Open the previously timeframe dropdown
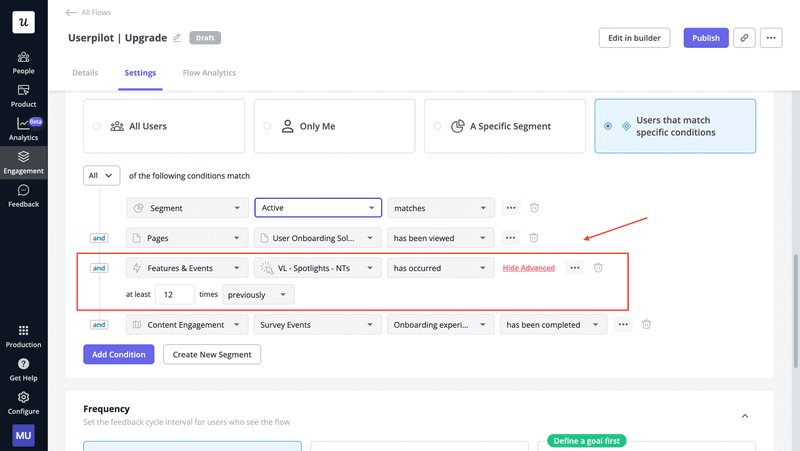Screen dimensions: 800x451 tap(258, 294)
